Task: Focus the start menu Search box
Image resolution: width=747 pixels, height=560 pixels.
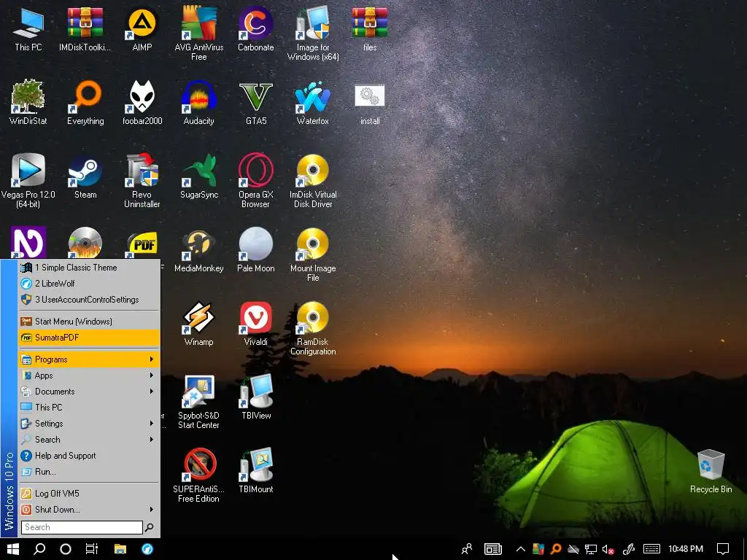Action: (x=82, y=527)
